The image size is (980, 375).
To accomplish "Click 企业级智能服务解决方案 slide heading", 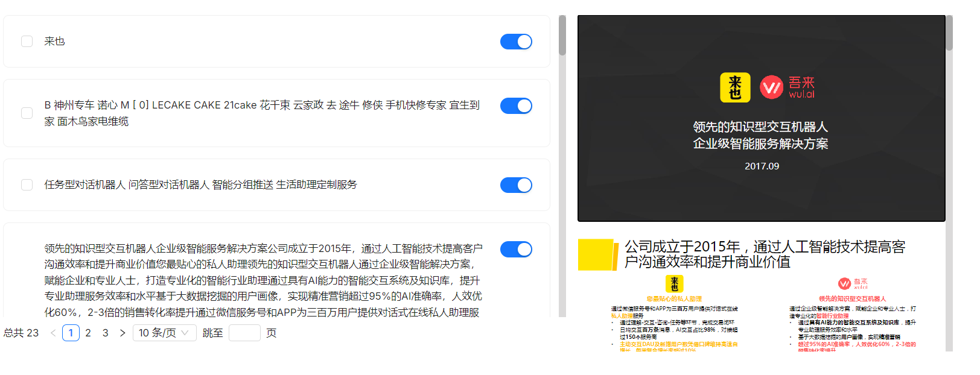I will 760,143.
